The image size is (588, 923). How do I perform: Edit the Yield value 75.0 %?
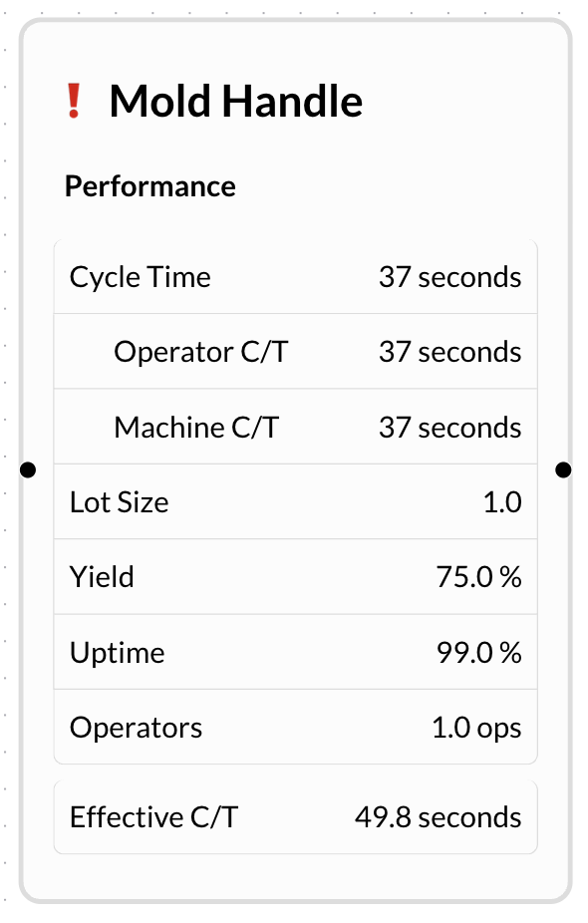point(478,577)
